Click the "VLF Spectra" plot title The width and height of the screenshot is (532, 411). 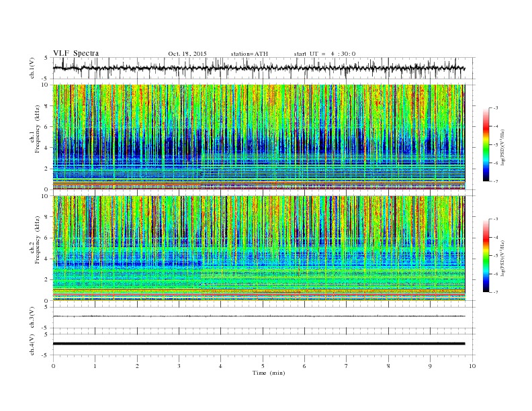coord(76,53)
